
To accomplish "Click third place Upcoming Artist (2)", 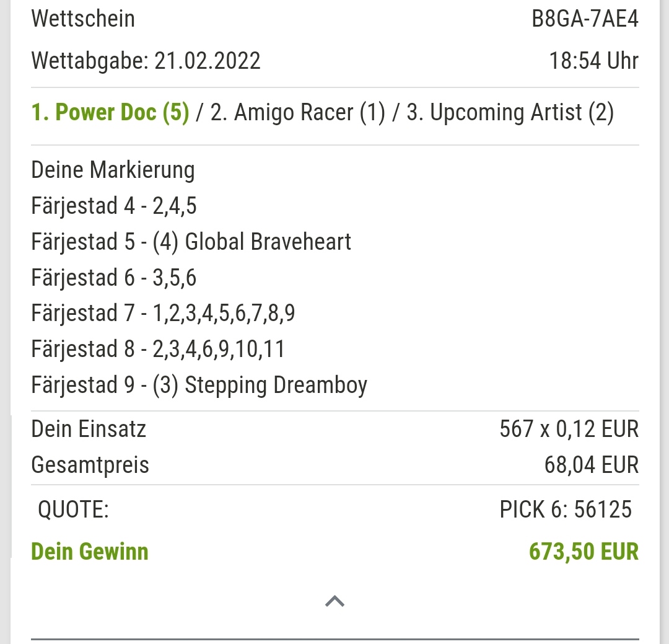I will (x=510, y=113).
